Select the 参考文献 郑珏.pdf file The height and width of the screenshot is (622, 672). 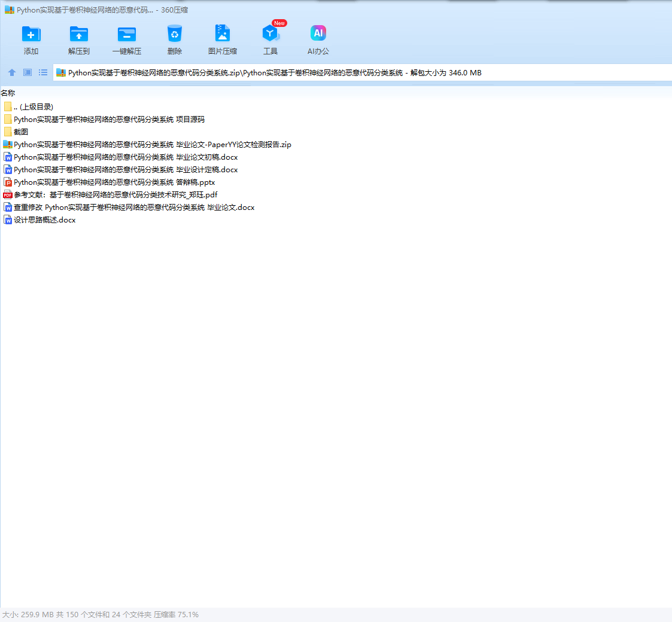click(115, 195)
